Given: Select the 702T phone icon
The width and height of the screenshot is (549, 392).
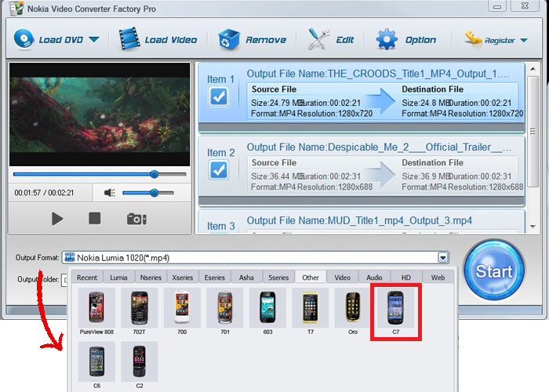Looking at the screenshot, I should coord(140,307).
